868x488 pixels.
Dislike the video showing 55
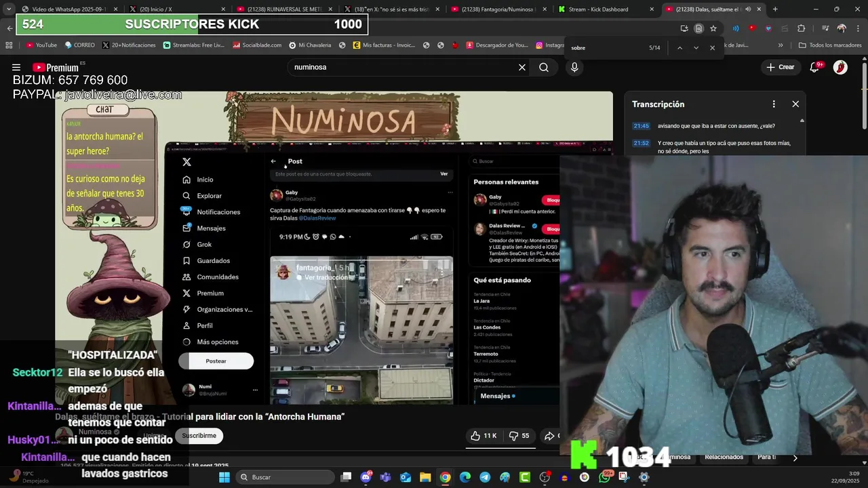pos(519,436)
